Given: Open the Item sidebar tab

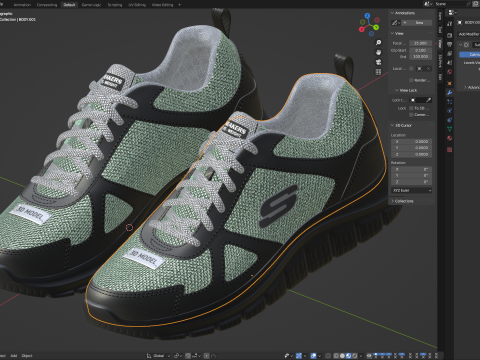Looking at the screenshot, I should (440, 16).
